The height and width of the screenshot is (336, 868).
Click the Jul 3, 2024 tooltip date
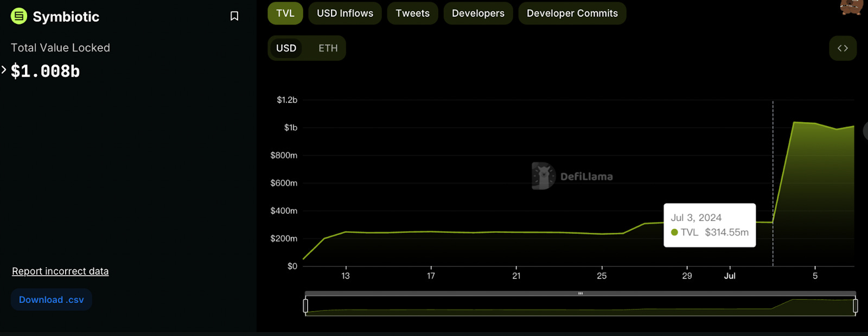click(x=696, y=218)
